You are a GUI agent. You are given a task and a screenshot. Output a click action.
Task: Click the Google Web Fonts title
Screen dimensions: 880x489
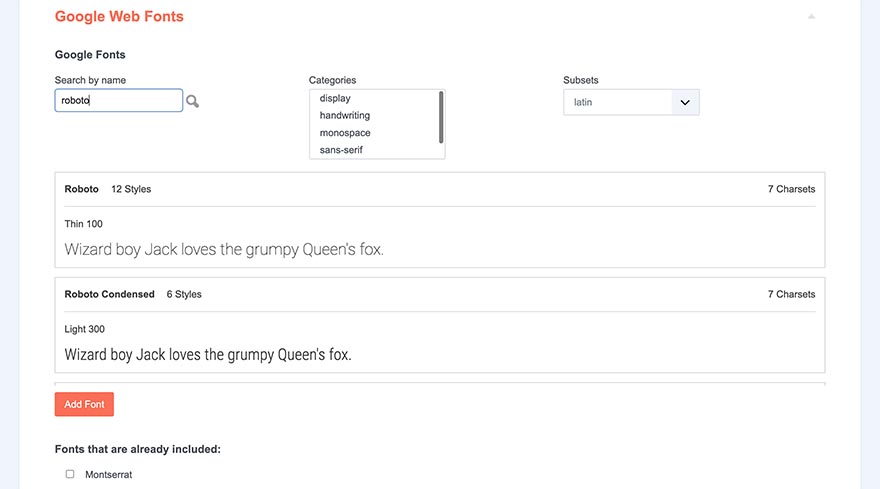click(119, 16)
